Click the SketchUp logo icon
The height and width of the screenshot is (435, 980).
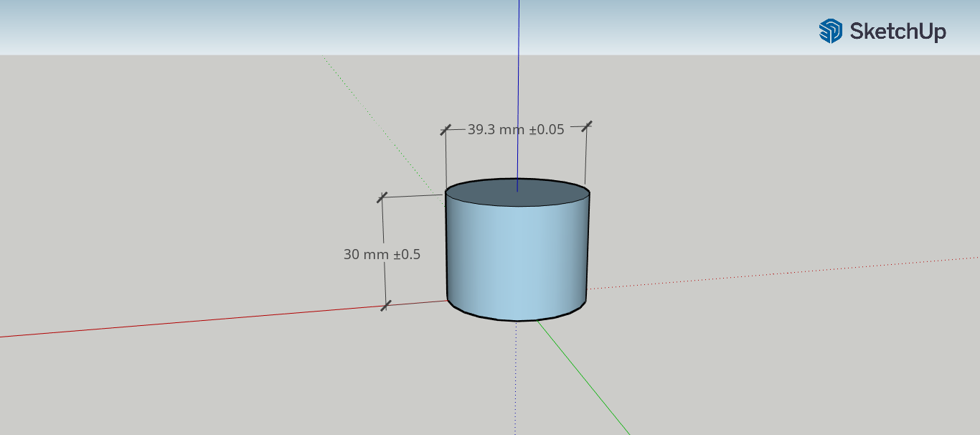pyautogui.click(x=830, y=31)
